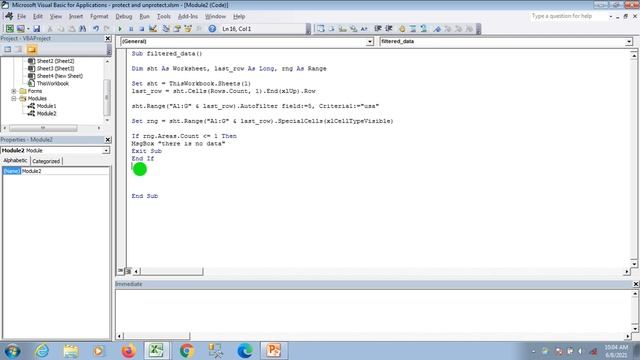
Task: Open the Window menu
Action: tap(216, 16)
